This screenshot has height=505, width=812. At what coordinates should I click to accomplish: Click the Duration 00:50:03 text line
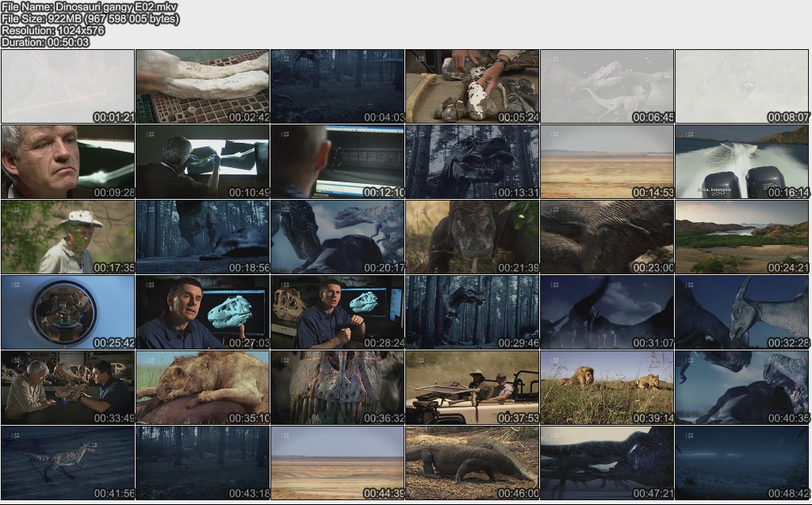[45, 42]
